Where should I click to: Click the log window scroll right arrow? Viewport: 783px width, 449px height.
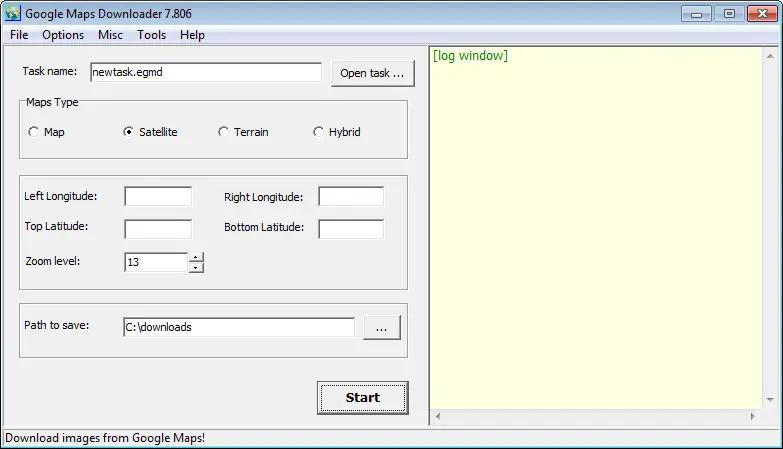click(x=753, y=416)
